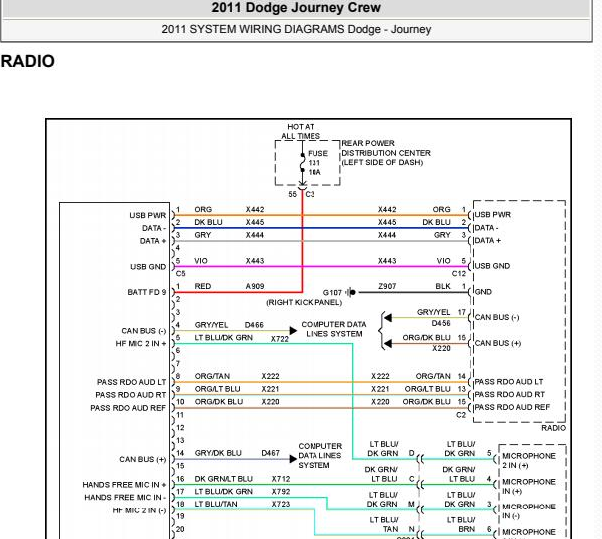Click the C12 connector label
This screenshot has width=602, height=539.
click(x=458, y=273)
